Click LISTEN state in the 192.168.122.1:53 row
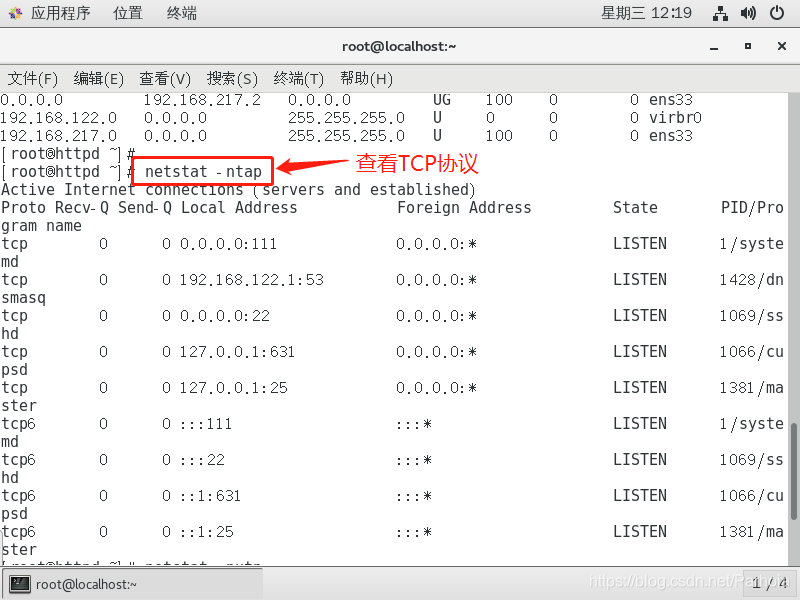 (640, 280)
